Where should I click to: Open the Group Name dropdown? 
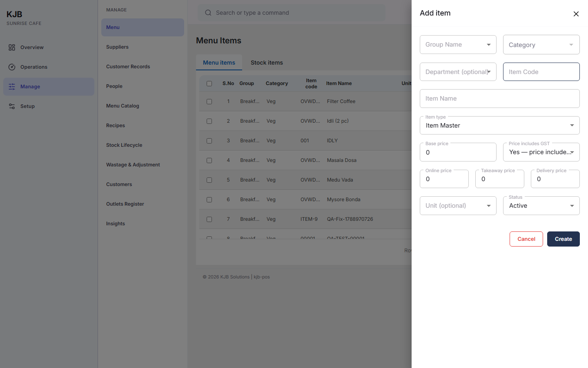(x=458, y=45)
